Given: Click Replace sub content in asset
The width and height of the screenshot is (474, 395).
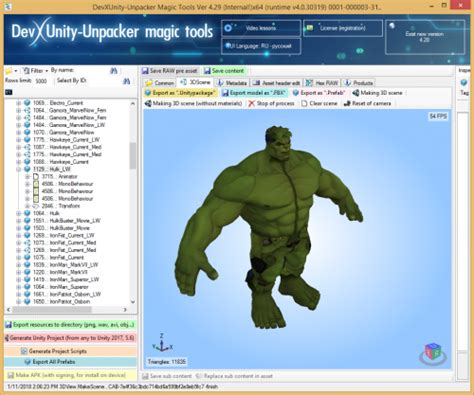Looking at the screenshot, I should click(x=235, y=376).
